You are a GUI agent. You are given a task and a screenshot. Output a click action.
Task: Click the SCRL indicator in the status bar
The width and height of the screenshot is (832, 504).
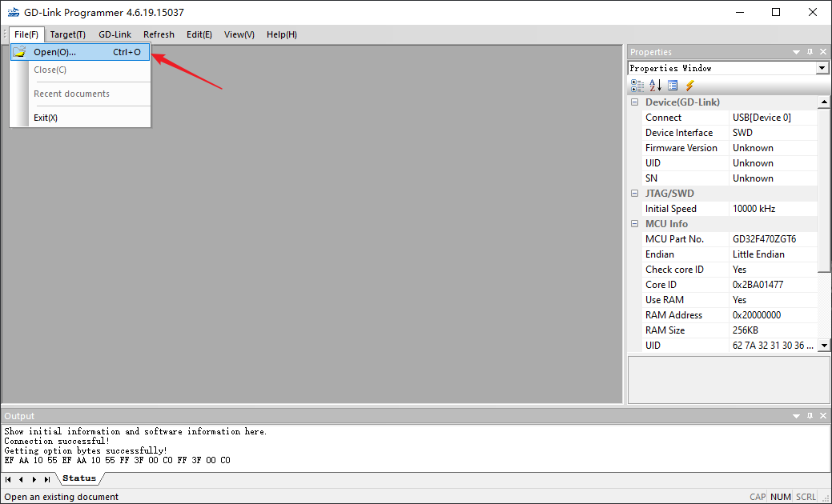(806, 497)
